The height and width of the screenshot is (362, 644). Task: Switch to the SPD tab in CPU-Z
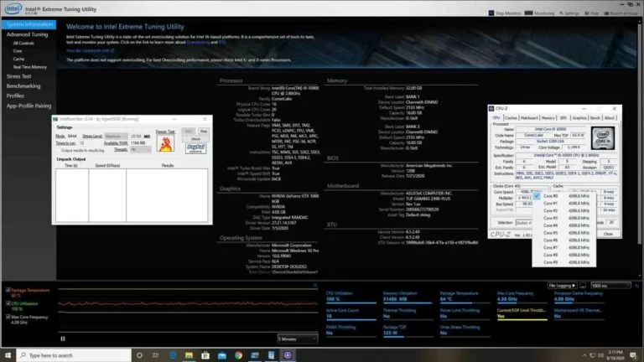pos(563,118)
